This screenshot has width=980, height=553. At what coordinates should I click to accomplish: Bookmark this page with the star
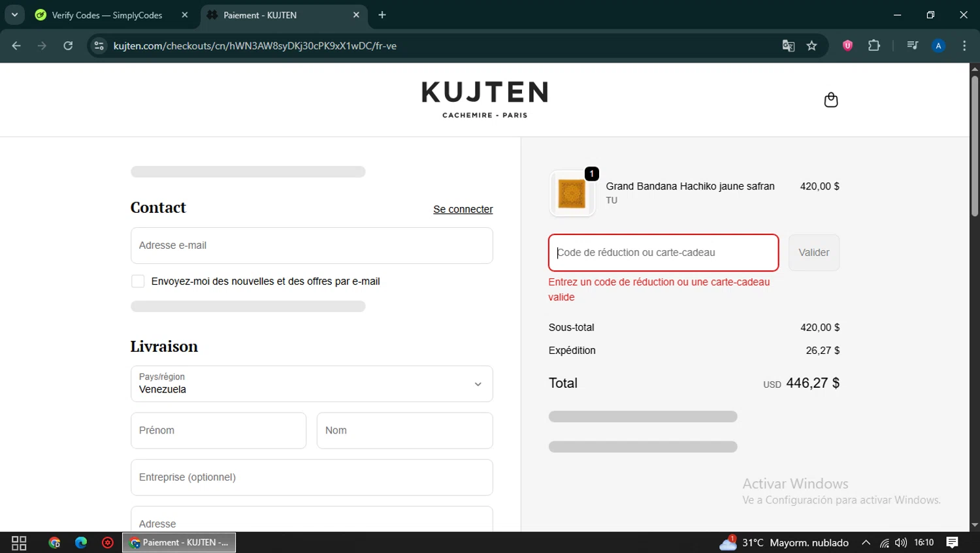tap(811, 46)
